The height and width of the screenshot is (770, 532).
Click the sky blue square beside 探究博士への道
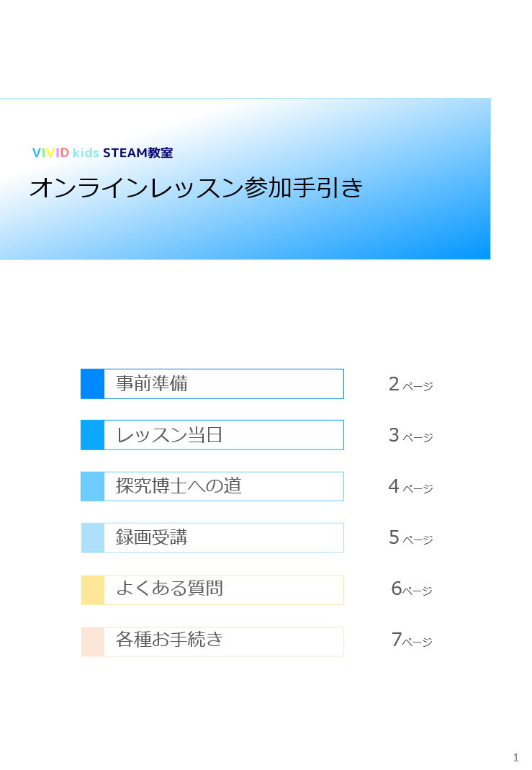click(92, 486)
